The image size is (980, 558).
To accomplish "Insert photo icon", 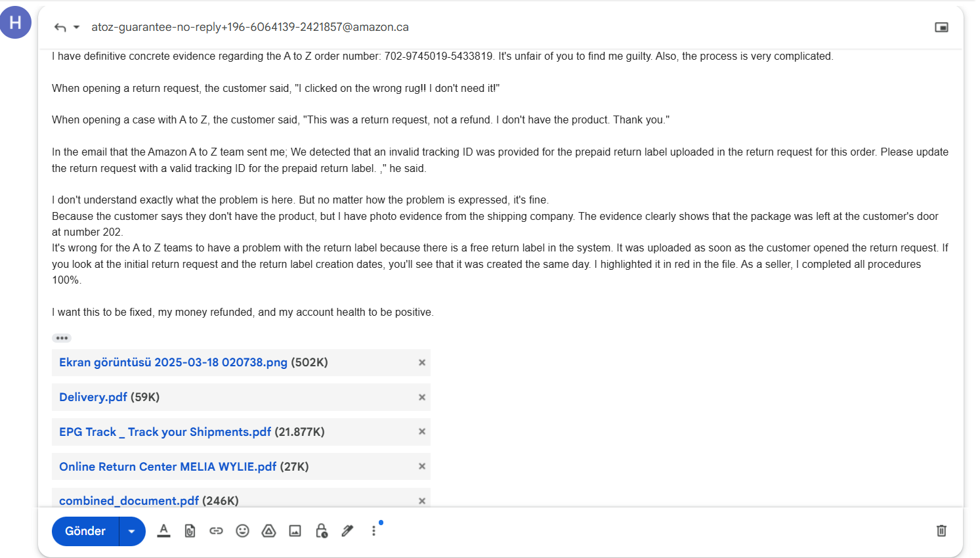I will pos(295,531).
